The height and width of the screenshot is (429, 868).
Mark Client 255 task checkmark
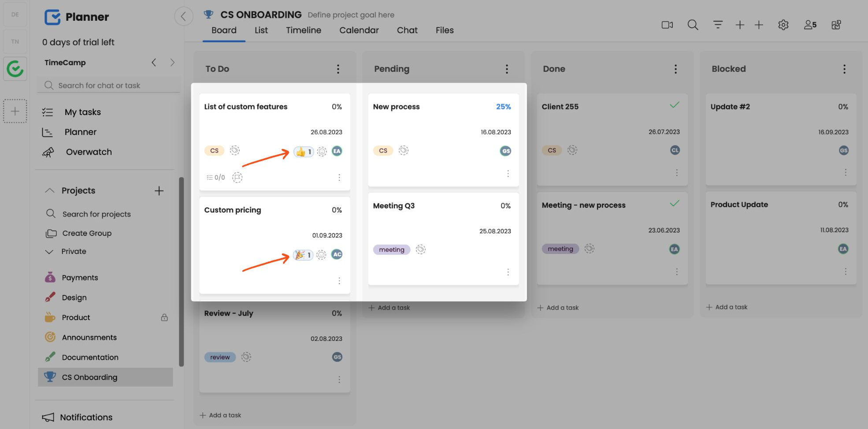point(674,105)
